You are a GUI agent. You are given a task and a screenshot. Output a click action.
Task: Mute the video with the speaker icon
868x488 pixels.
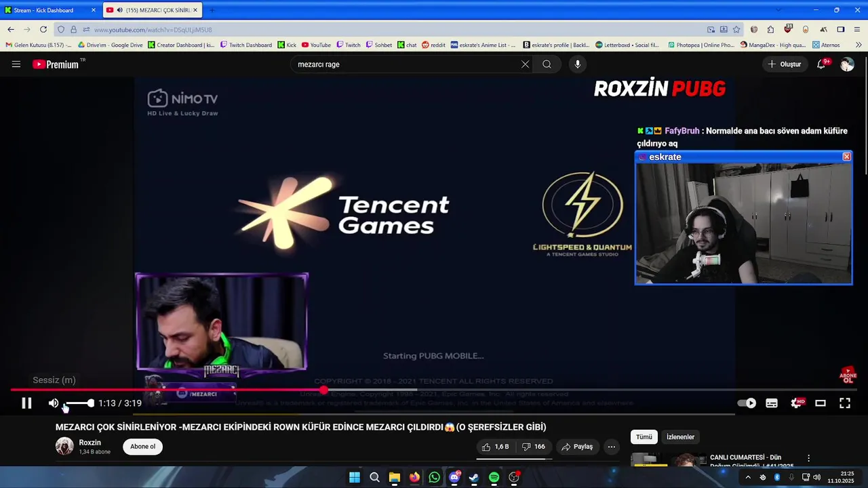click(54, 403)
